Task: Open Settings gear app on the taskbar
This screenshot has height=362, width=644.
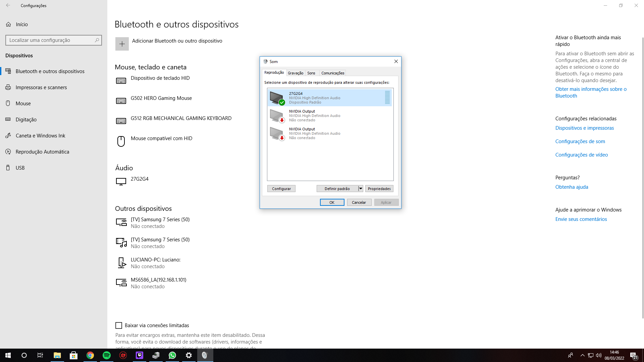Action: (189, 355)
